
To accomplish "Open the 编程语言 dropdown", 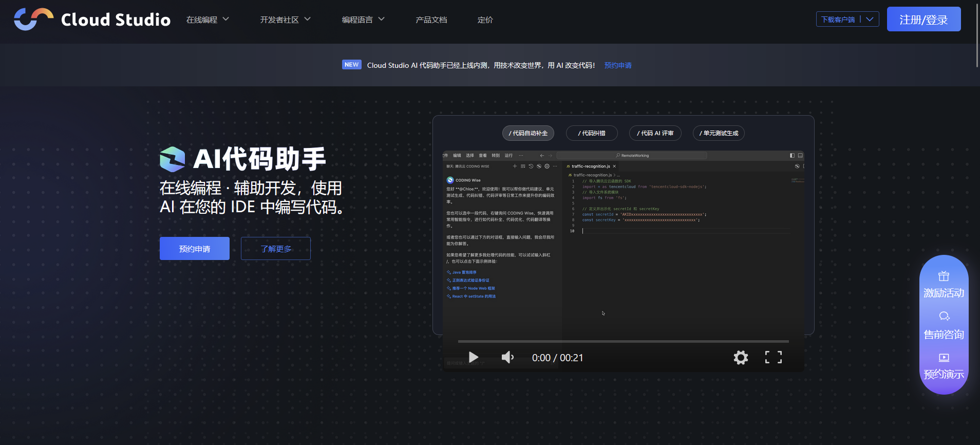I will coord(363,20).
